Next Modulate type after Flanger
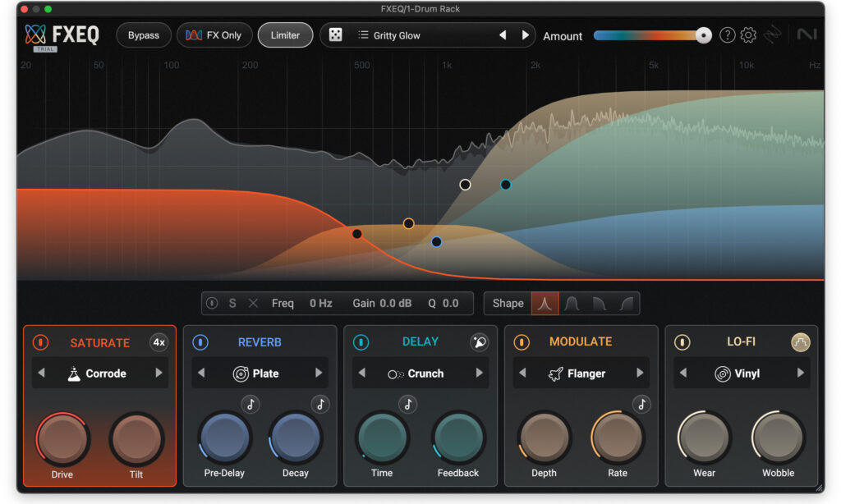Viewport: 841px width, 504px height. pos(639,373)
